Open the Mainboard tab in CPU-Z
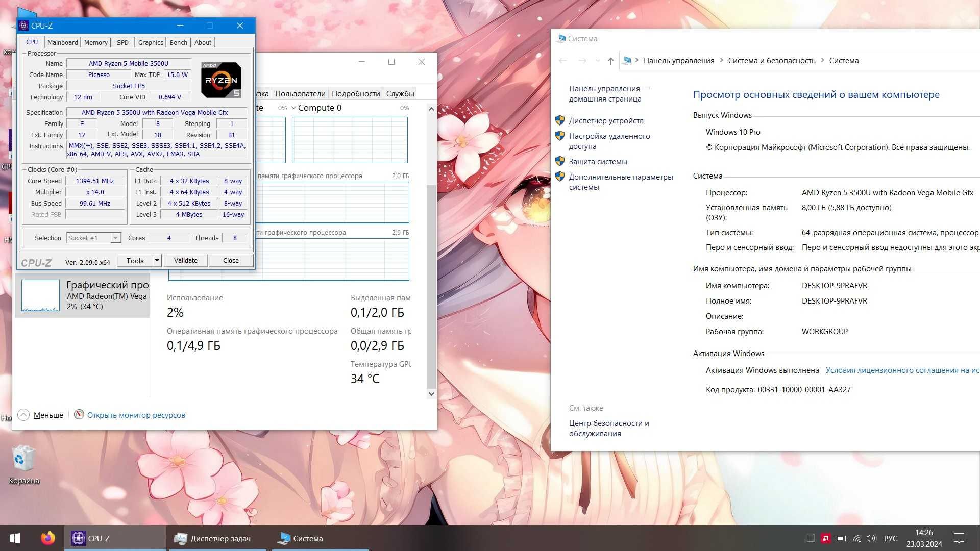 pyautogui.click(x=62, y=42)
